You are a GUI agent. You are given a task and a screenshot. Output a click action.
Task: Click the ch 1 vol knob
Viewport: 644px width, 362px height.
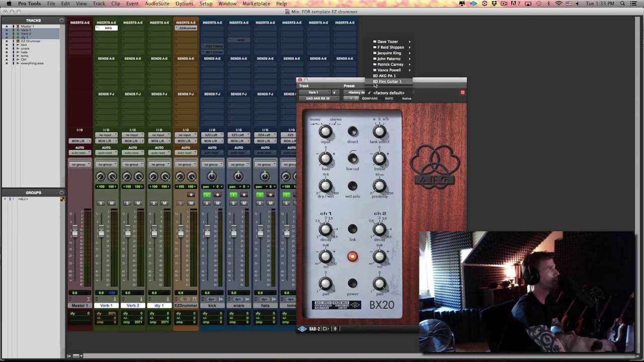point(326,257)
